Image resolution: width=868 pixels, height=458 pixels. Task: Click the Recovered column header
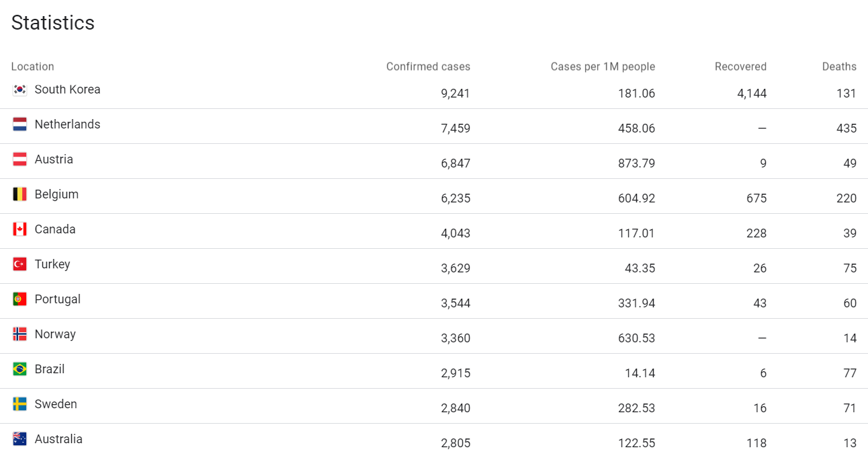pos(740,67)
